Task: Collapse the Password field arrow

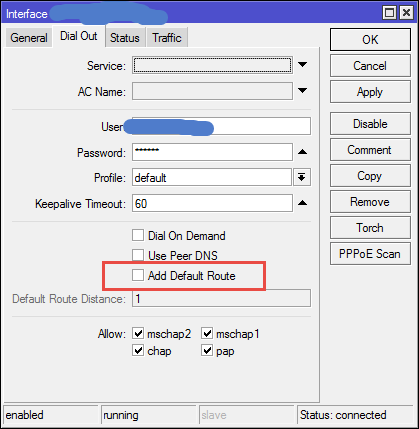Action: [x=302, y=152]
